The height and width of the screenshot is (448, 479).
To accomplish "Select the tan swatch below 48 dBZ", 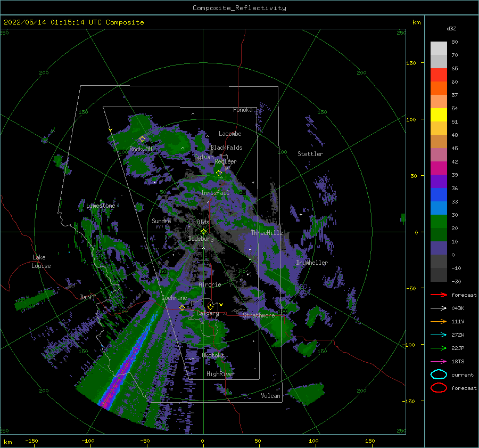I will [x=439, y=141].
